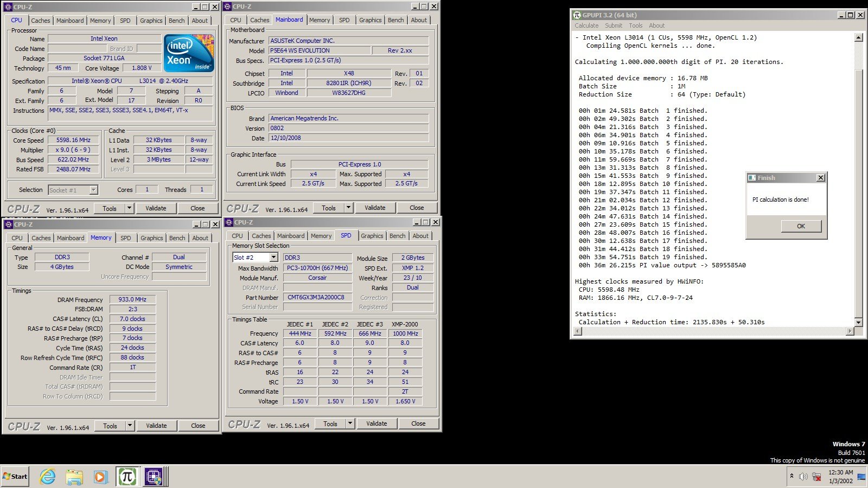Open About tab in top-left CPU-Z window
The width and height of the screenshot is (868, 488).
tap(200, 21)
